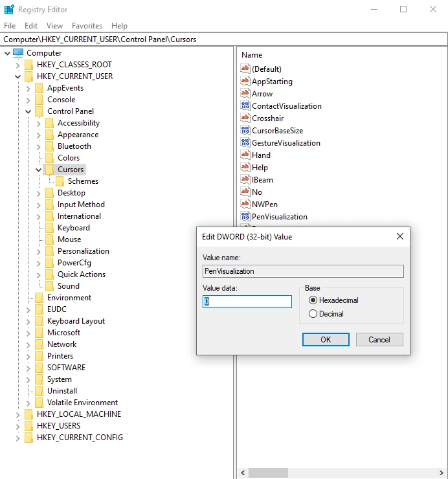Click the folder icon of HKEY_CURRENT_USER

pos(28,76)
